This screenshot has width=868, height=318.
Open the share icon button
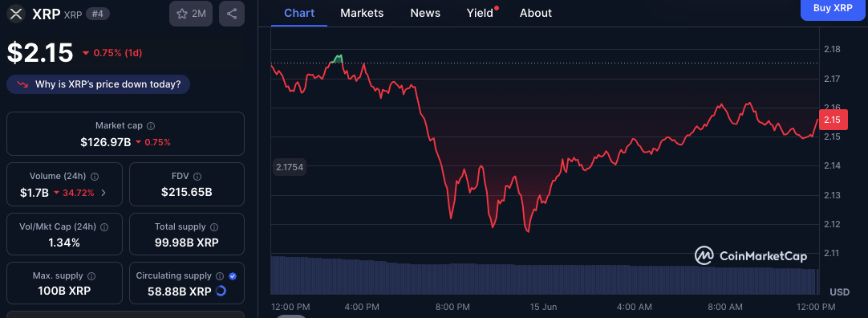point(232,14)
